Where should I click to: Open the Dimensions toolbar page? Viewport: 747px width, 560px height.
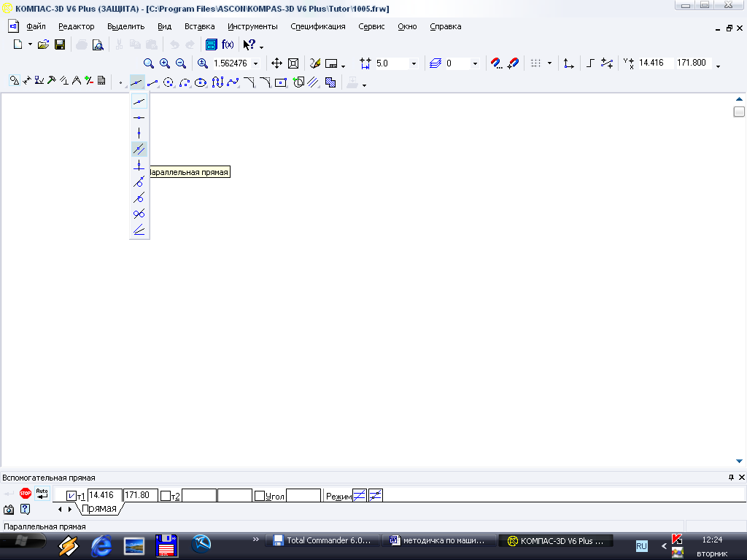[27, 80]
